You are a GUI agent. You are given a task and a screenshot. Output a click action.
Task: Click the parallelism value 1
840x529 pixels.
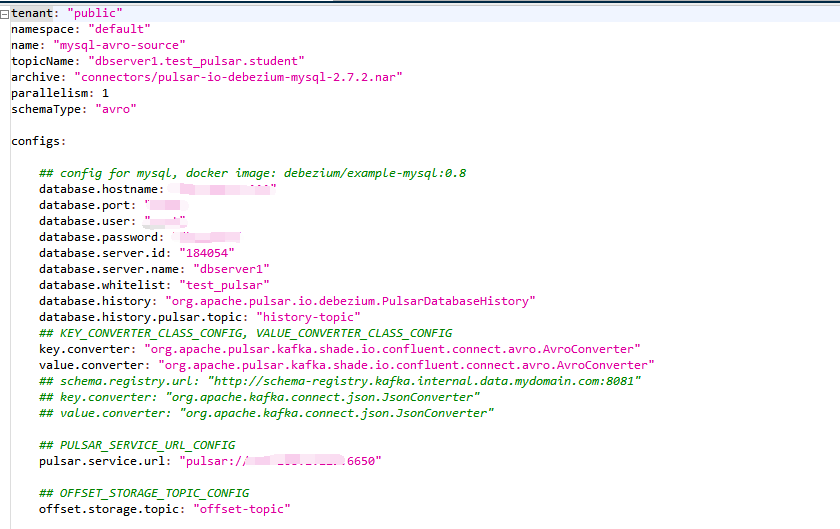[106, 93]
